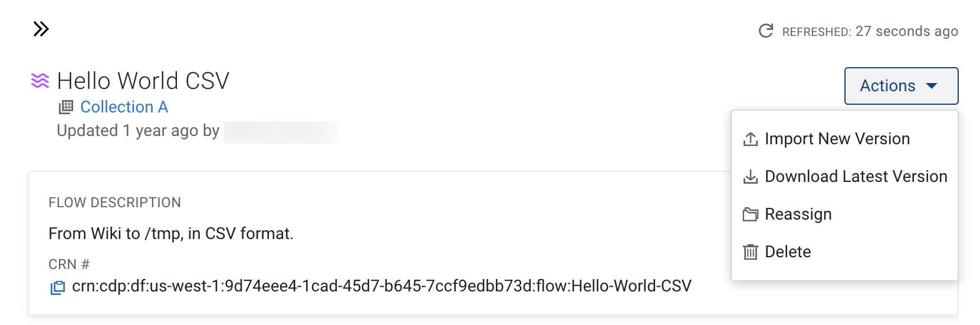Screen dimensions: 980x325
Task: Click the refresh icon
Action: 765,31
